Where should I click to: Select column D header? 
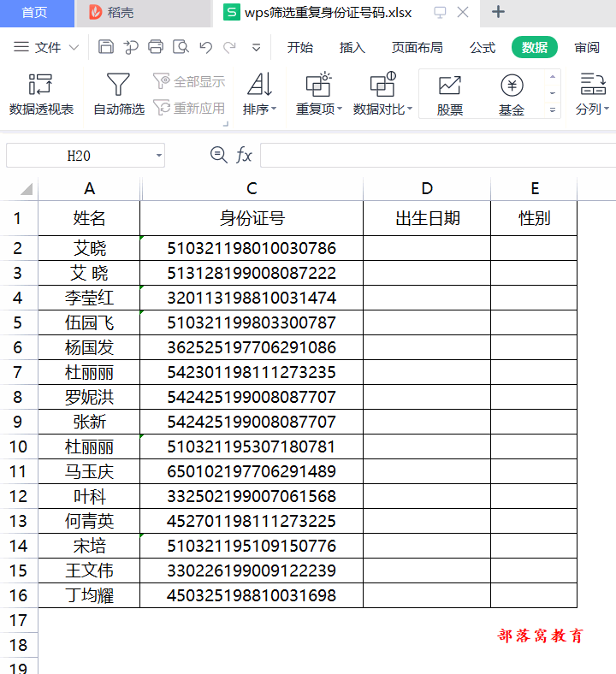point(427,189)
